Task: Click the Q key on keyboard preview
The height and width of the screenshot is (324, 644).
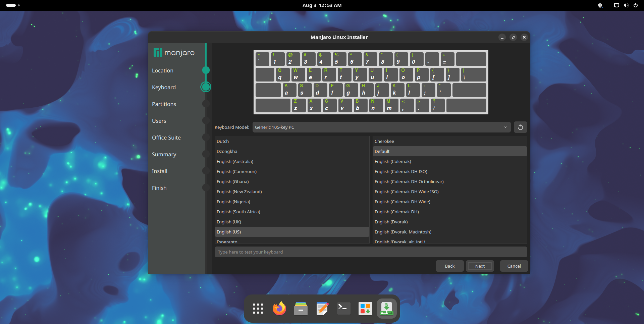Action: coord(282,74)
